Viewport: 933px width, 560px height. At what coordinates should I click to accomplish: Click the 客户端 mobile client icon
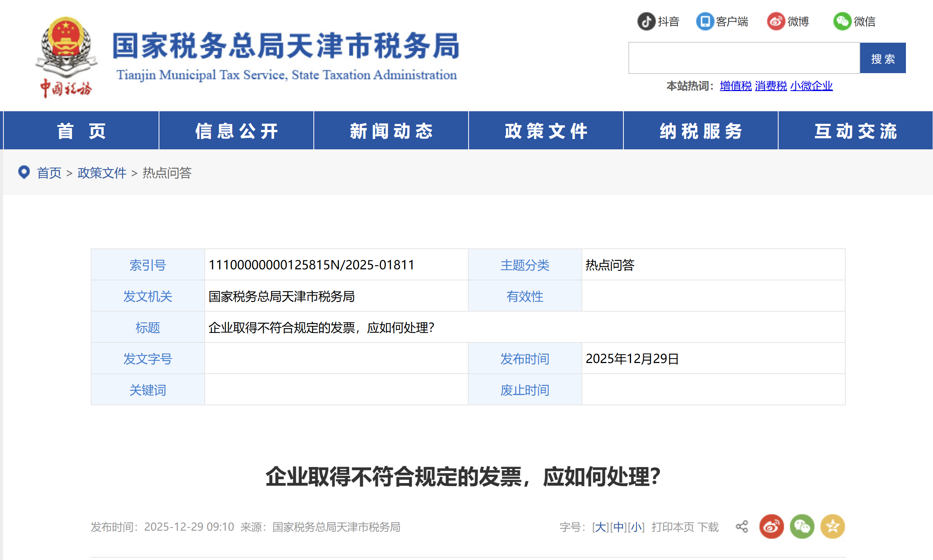click(704, 22)
